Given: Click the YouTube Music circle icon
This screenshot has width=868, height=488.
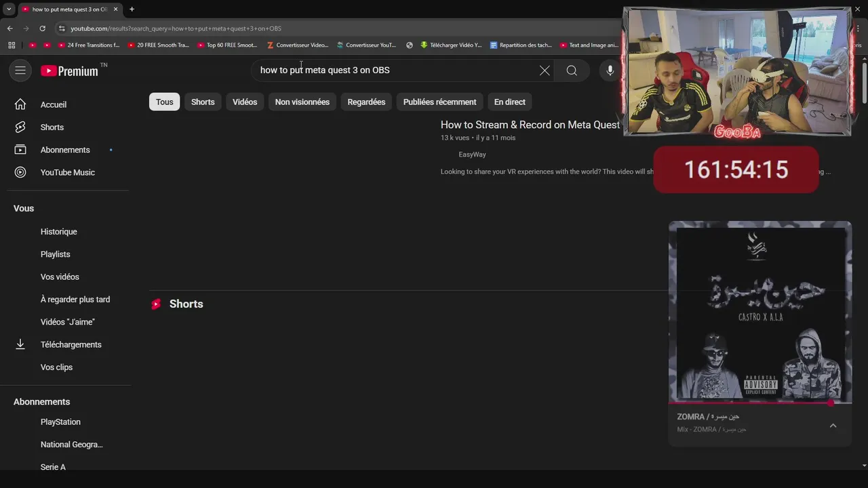Looking at the screenshot, I should tap(20, 172).
